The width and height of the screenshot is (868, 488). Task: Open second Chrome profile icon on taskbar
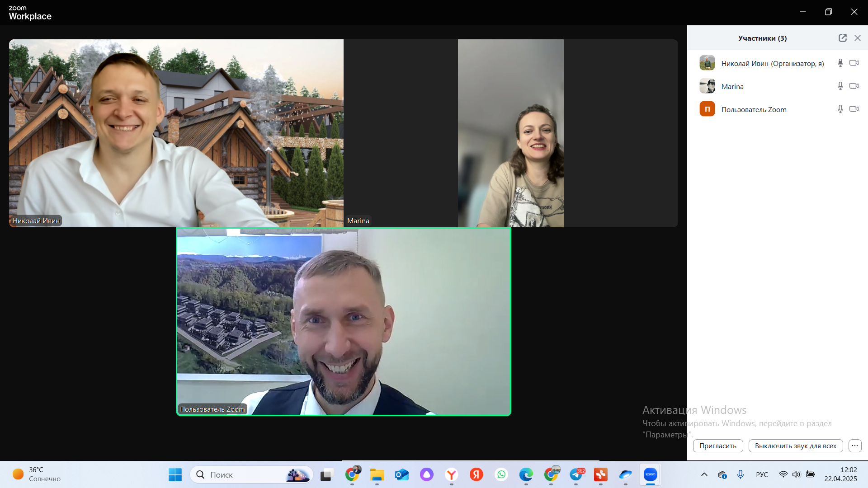pos(551,474)
